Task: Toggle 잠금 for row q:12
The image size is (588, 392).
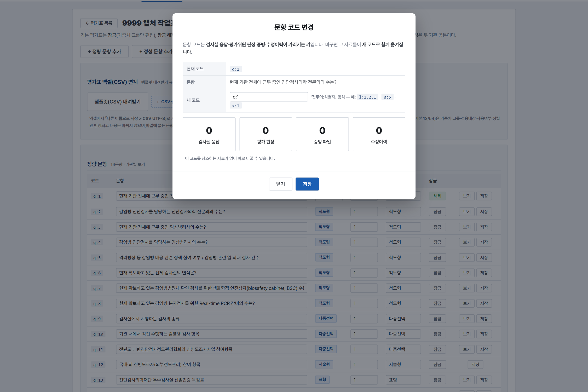Action: [x=437, y=365]
